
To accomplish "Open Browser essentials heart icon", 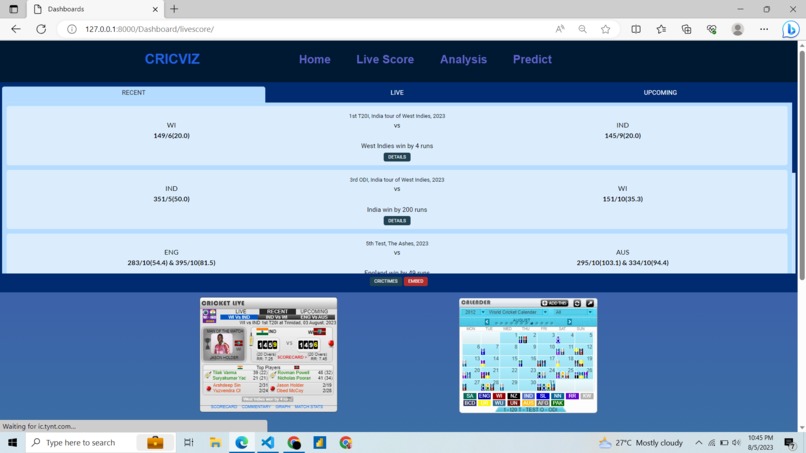I will tap(712, 29).
